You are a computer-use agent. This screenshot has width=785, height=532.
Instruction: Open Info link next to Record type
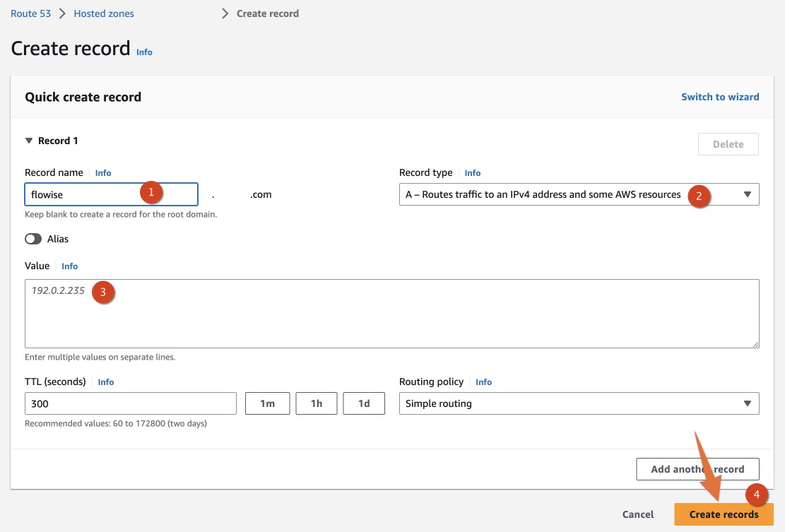pyautogui.click(x=473, y=173)
